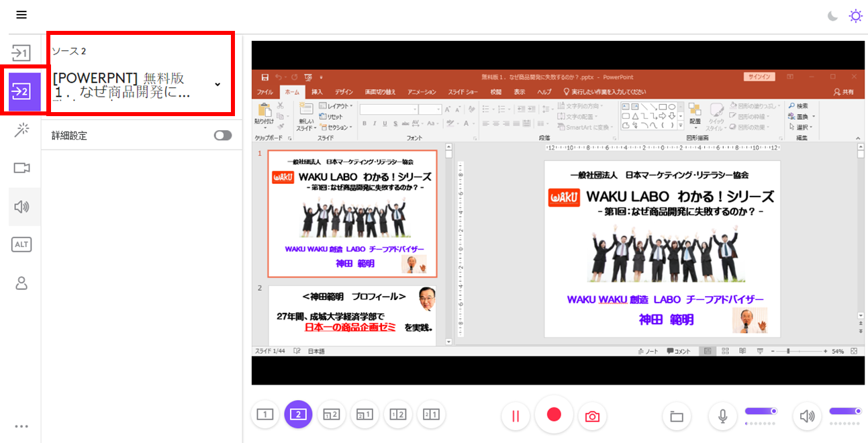Open レイアウト dropdown in PowerPoint preview
The height and width of the screenshot is (443, 868).
tap(335, 106)
